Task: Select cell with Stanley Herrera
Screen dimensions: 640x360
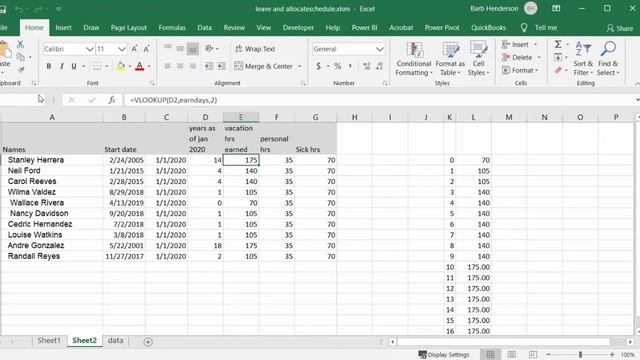Action: pyautogui.click(x=52, y=160)
